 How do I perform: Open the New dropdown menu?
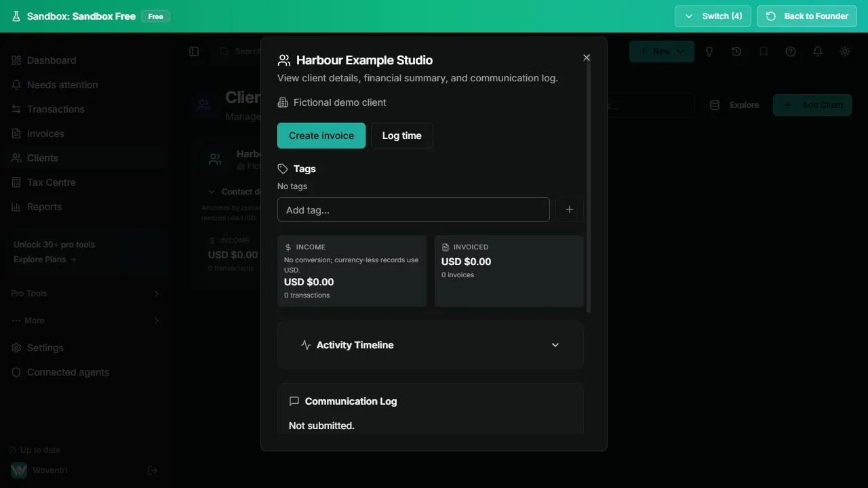pyautogui.click(x=662, y=52)
